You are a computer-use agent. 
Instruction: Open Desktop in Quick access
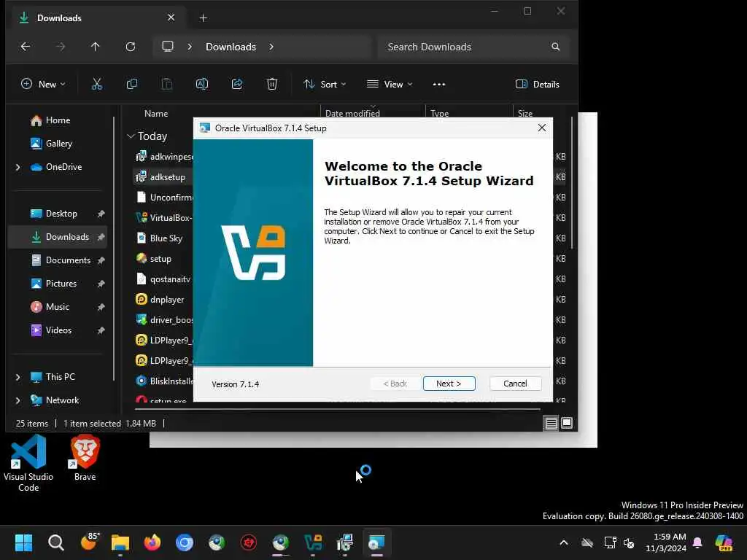coord(61,214)
